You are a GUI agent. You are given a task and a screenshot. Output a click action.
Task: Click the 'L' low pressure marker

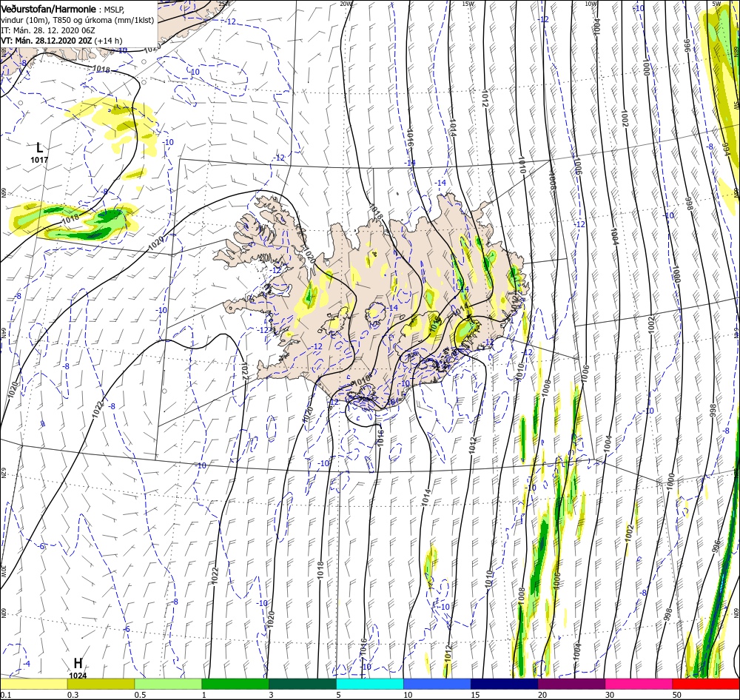click(x=39, y=147)
